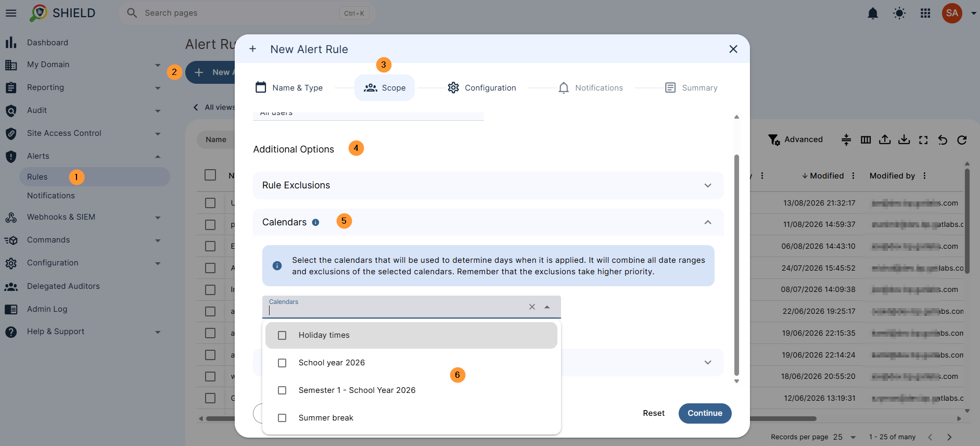Open the notifications bell in top bar
Screen dimensions: 980x446
[x=873, y=13]
